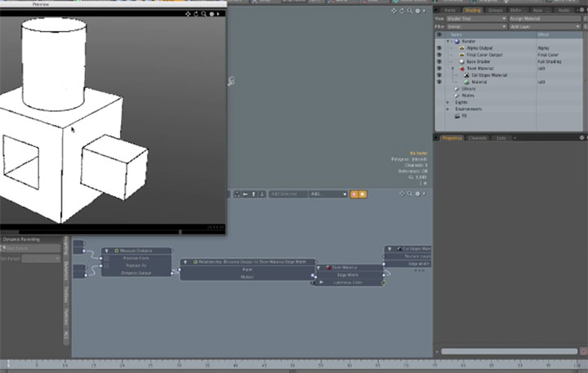
Task: Click the Assign Material button
Action: point(545,19)
